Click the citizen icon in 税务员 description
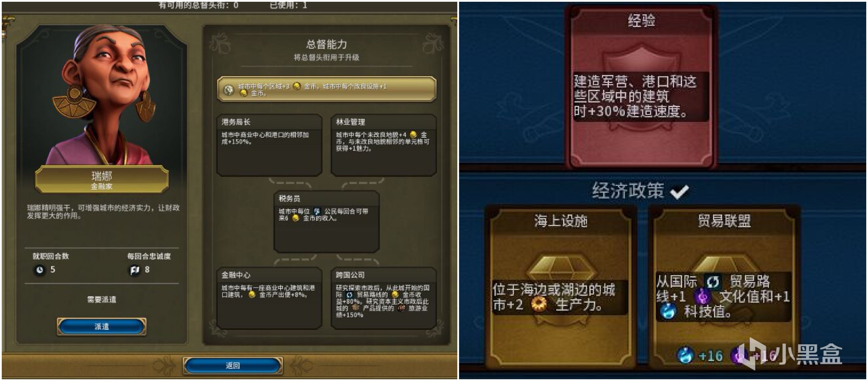The height and width of the screenshot is (381, 868). (317, 211)
